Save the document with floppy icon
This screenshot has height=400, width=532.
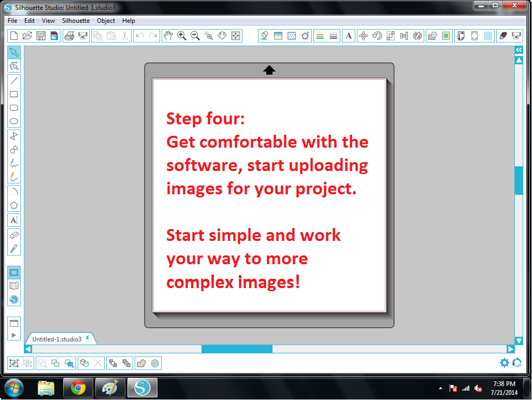point(41,36)
